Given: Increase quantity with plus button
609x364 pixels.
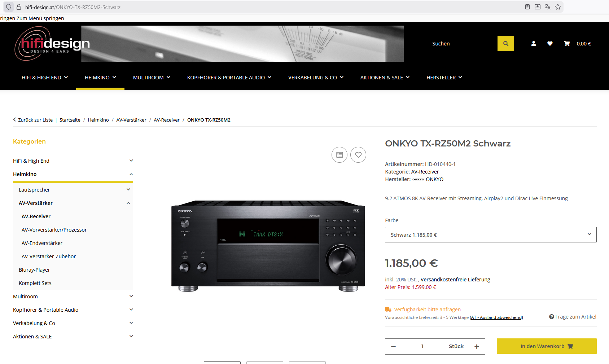Looking at the screenshot, I should (x=477, y=346).
